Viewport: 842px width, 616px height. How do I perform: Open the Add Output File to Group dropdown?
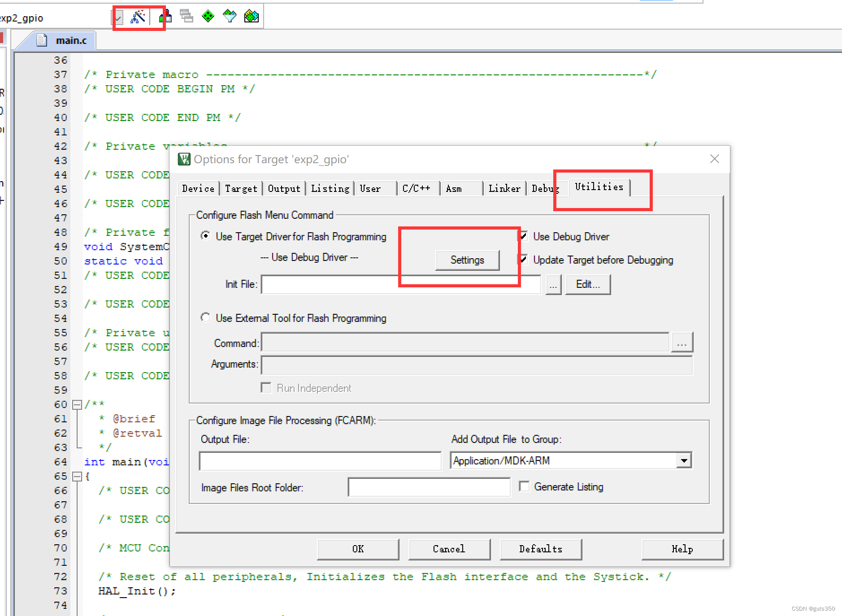[684, 460]
